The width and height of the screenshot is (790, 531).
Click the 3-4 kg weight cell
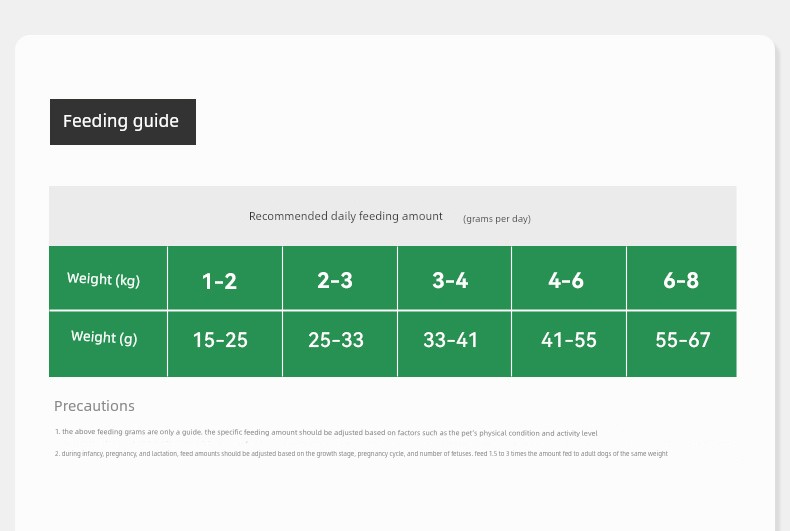pos(450,280)
